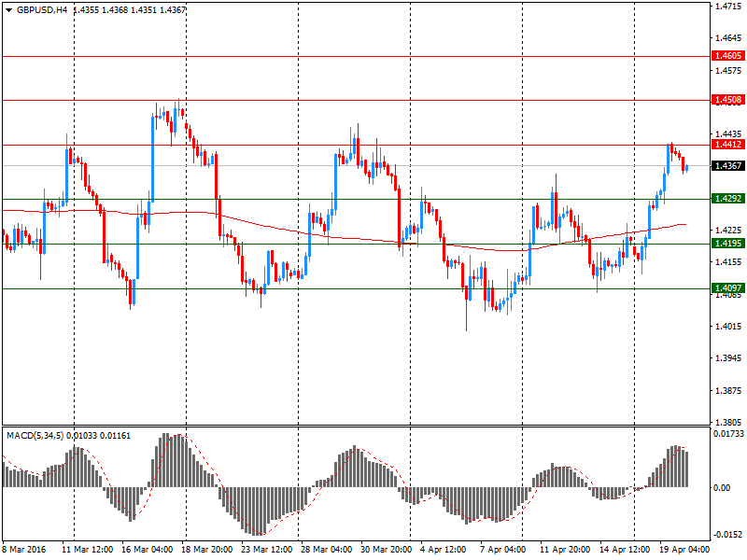Click the 4 Apr 12:00 time axis label
747x560 pixels.
(443, 550)
